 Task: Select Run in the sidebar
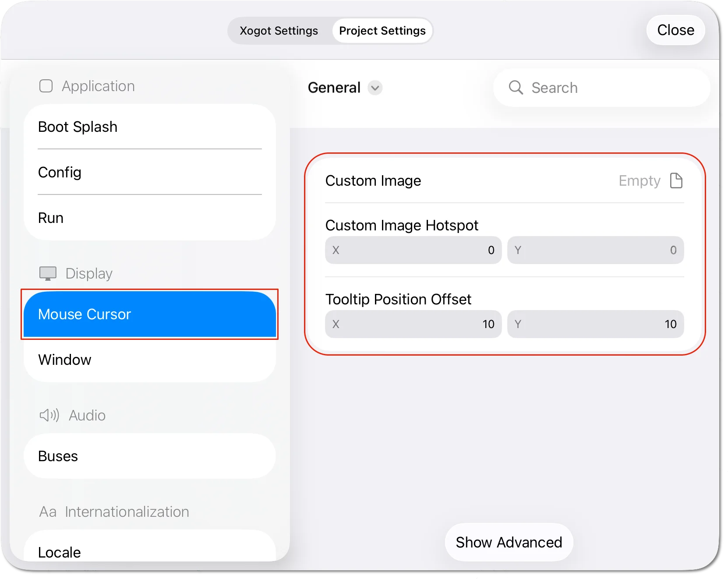click(150, 218)
